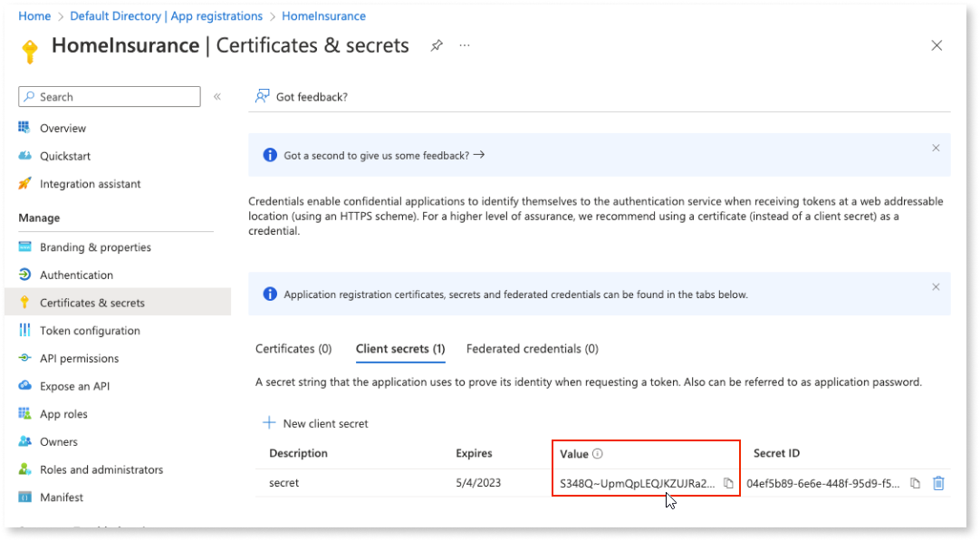Open API permissions
This screenshot has height=541, width=980.
[79, 358]
